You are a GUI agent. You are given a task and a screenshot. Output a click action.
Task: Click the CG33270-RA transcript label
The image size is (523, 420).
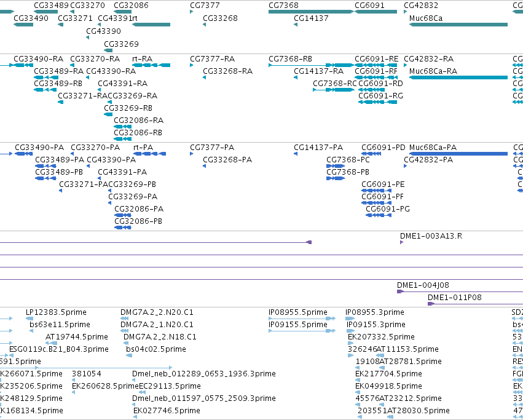pyautogui.click(x=95, y=59)
